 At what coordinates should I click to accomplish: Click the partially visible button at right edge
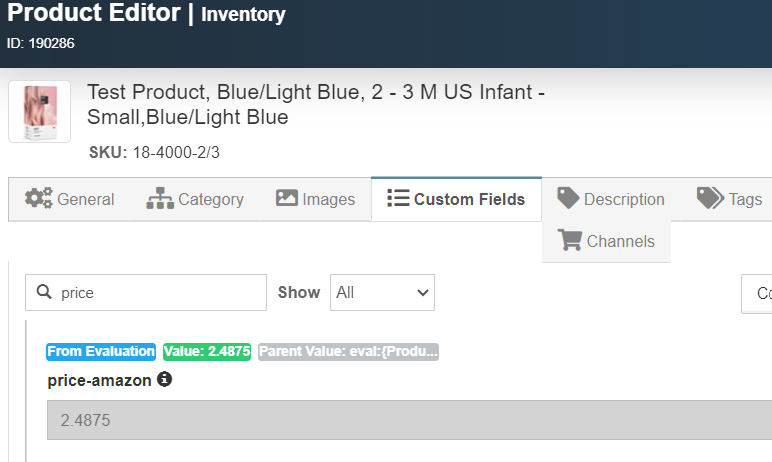(x=758, y=293)
